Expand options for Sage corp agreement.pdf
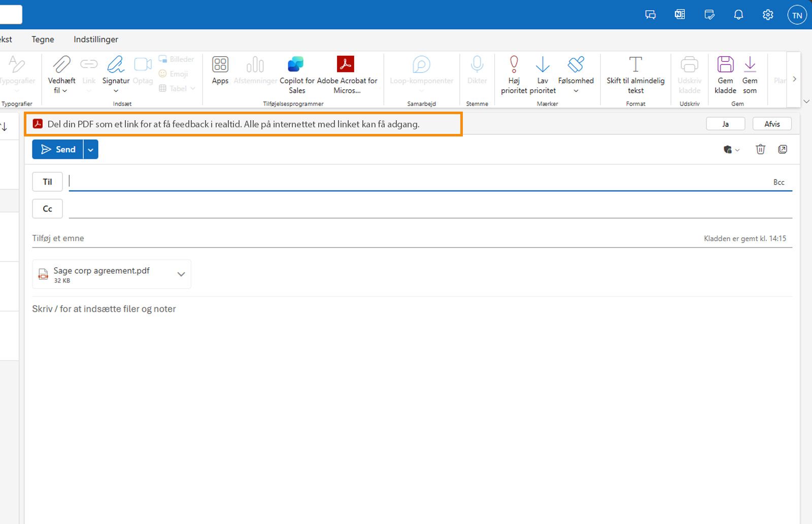812x524 pixels. (181, 274)
